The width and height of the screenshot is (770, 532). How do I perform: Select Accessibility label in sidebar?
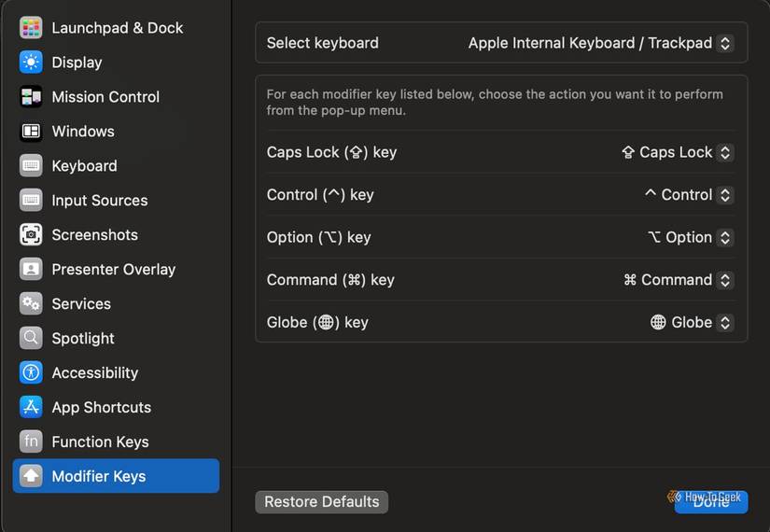point(95,372)
